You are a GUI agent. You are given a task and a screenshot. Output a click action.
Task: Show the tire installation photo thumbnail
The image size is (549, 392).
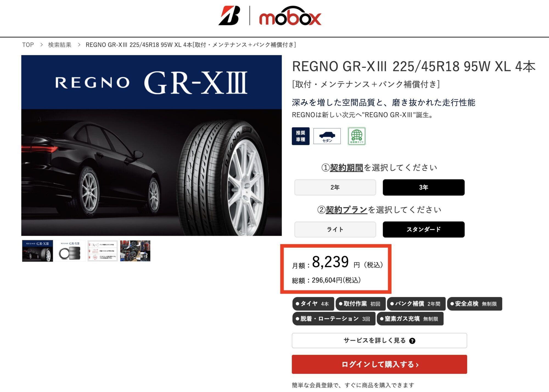point(135,251)
